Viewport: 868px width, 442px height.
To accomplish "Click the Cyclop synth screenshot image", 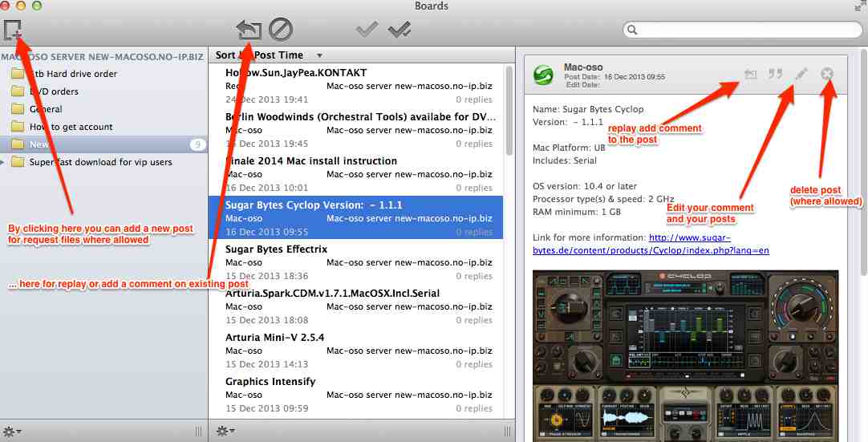I will pyautogui.click(x=685, y=355).
